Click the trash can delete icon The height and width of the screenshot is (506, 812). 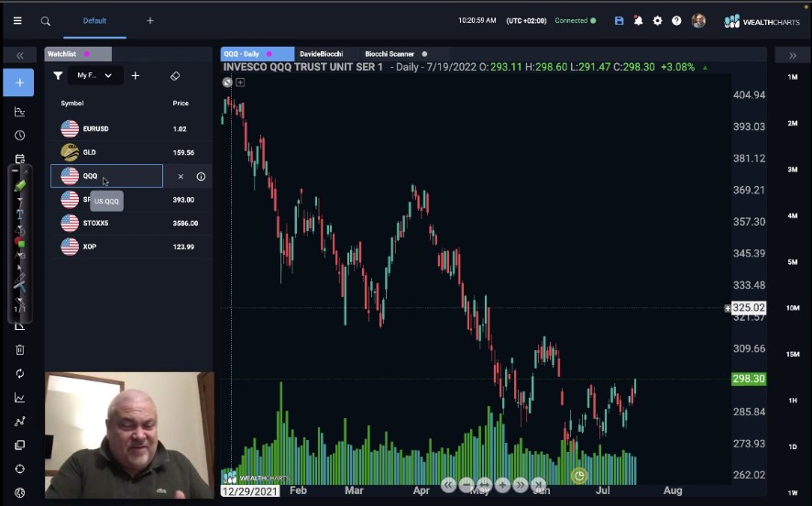tap(19, 350)
